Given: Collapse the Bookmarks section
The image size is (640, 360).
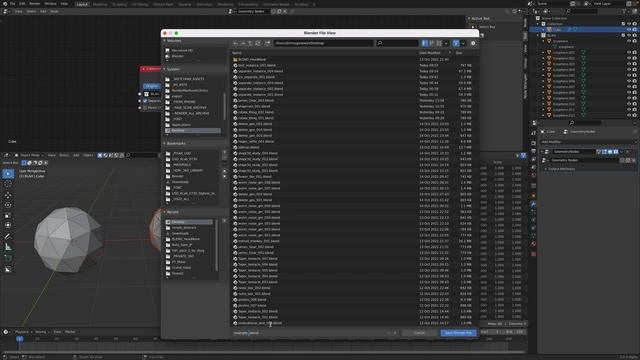Looking at the screenshot, I should (164, 144).
